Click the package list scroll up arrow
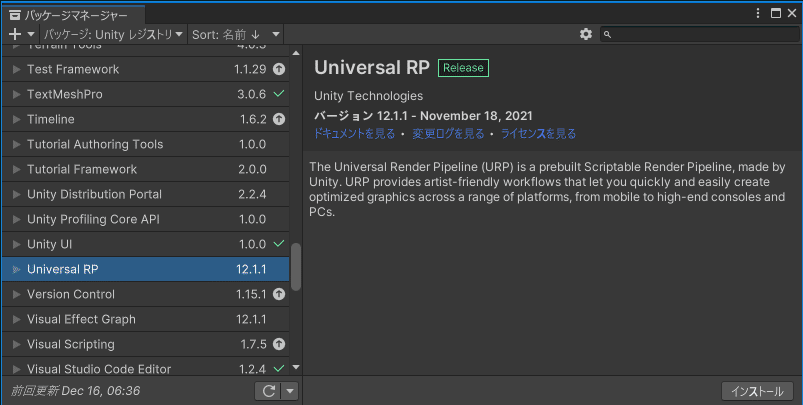Viewport: 803px width, 405px height. pos(296,53)
